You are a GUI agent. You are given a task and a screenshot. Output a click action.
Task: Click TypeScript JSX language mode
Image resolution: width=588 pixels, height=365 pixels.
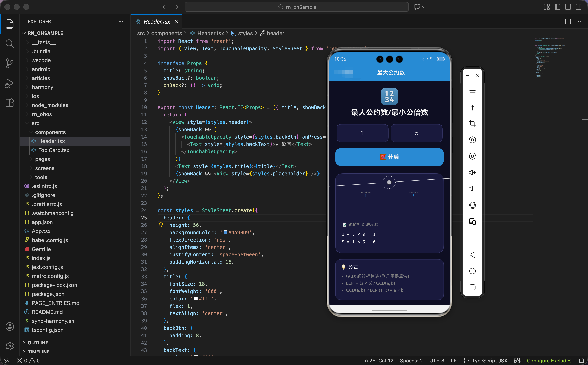pyautogui.click(x=489, y=361)
